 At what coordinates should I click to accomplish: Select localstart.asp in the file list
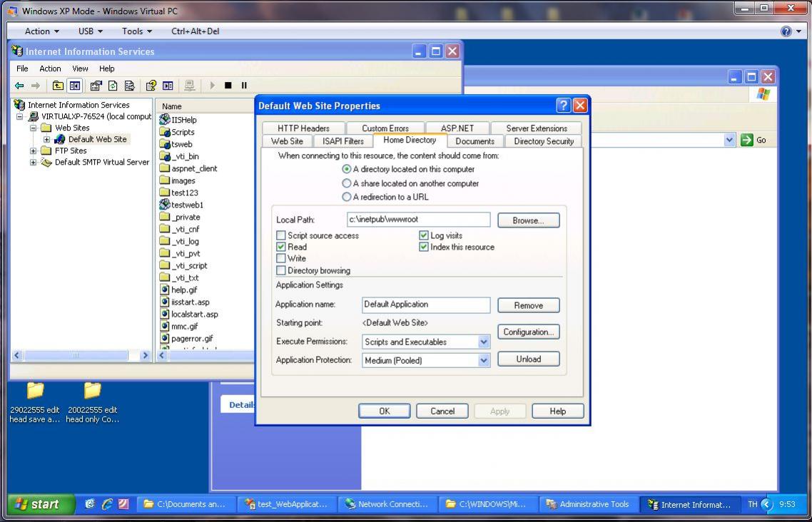[189, 314]
